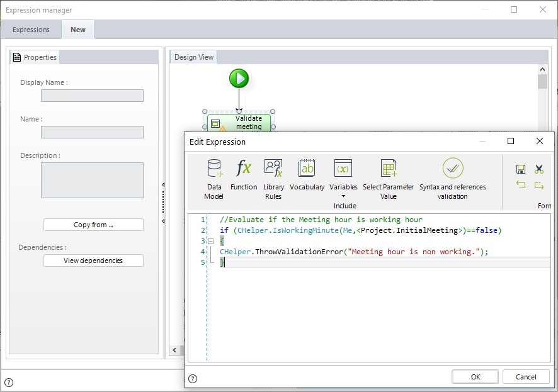Click the closing brace on line 5
This screenshot has height=392, width=558.
tap(222, 262)
